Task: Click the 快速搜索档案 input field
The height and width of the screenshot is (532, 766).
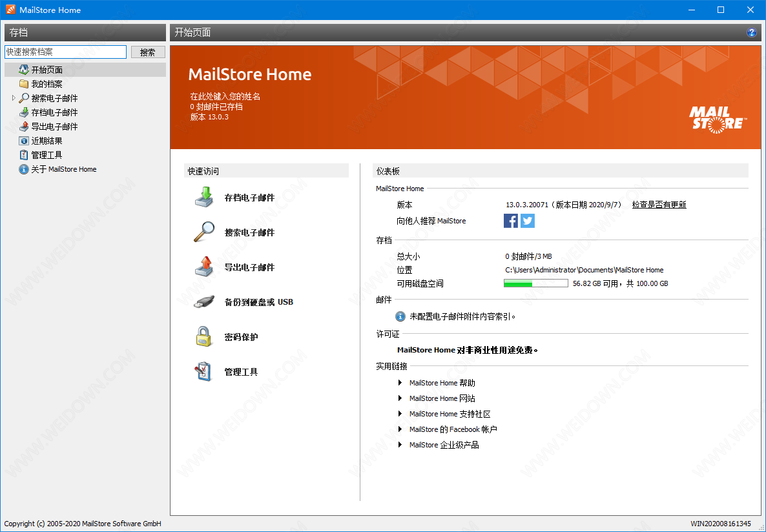Action: (x=65, y=52)
